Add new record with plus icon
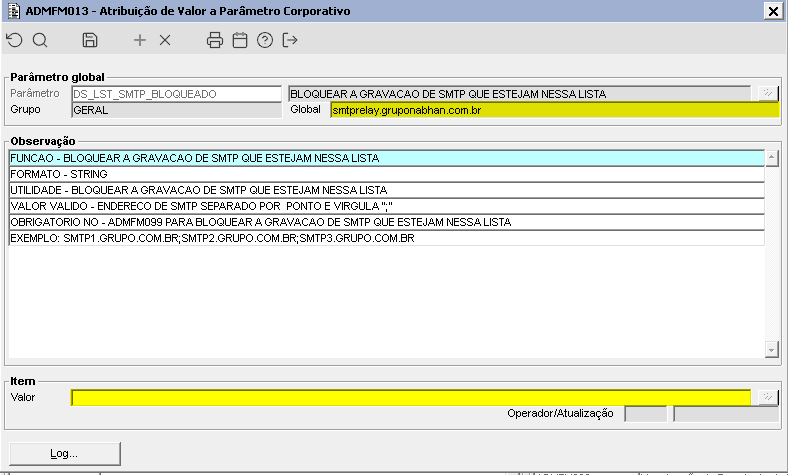788x475 pixels. [x=140, y=40]
